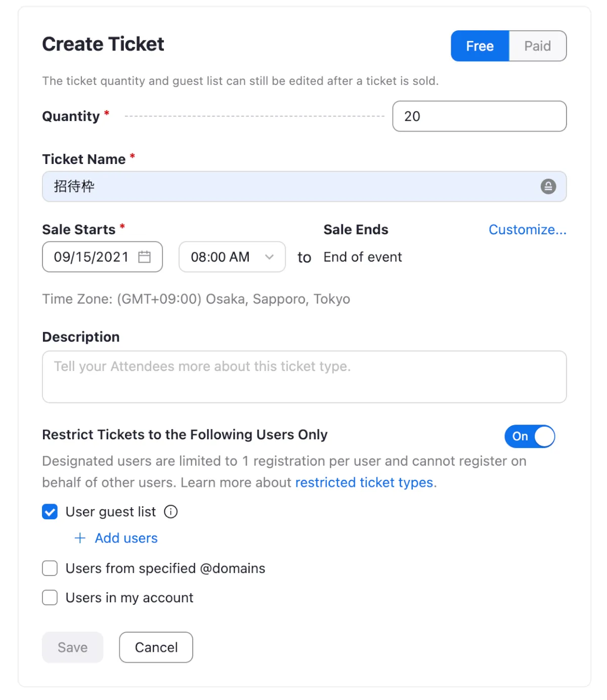Viewport: 607px width, 700px height.
Task: Turn off the Restrict Tickets toggle
Action: tap(530, 436)
